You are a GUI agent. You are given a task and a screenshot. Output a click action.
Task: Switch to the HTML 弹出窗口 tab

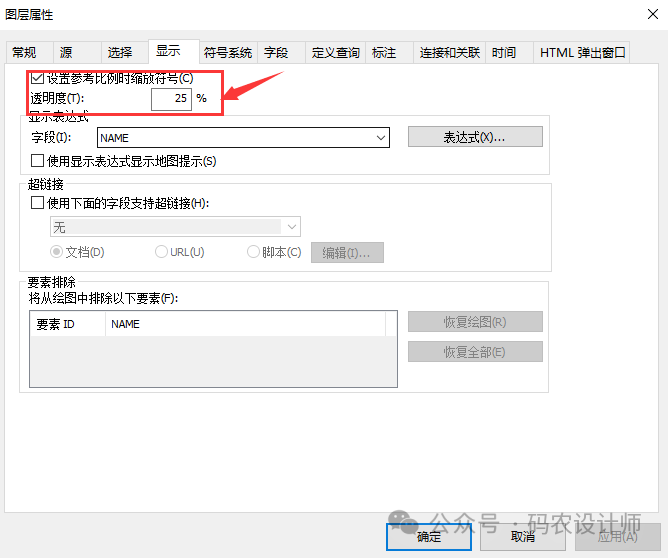point(583,53)
